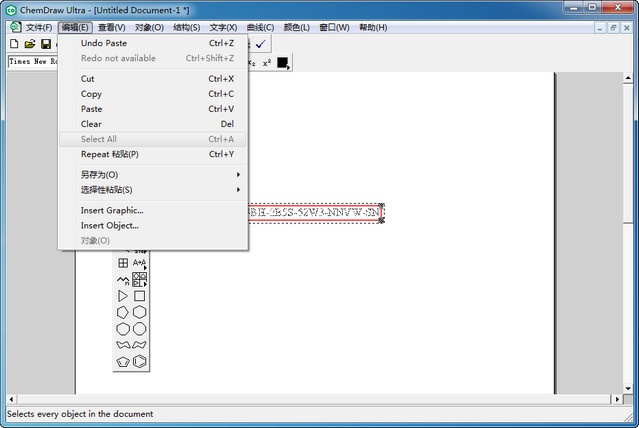Viewport: 639px width, 428px height.
Task: Open the 对象(O) menu in menu bar
Action: 149,28
